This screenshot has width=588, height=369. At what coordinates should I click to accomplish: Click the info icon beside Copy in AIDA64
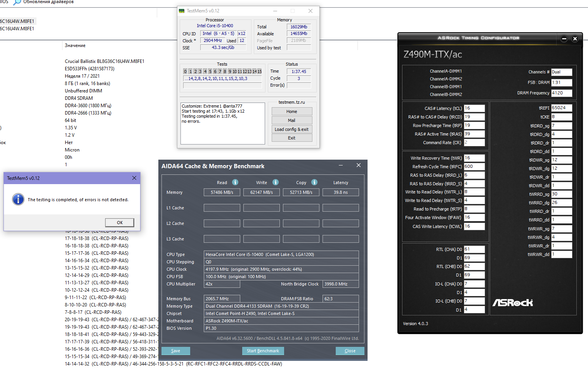(314, 182)
